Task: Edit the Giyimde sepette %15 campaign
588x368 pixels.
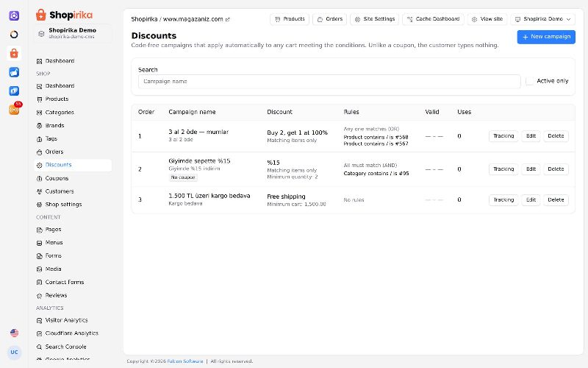Action: 531,169
